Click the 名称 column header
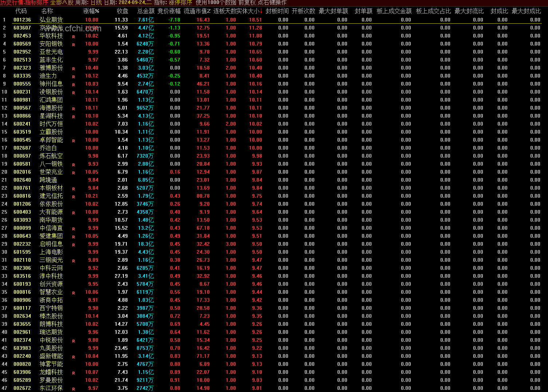This screenshot has height=392, width=548. (47, 11)
